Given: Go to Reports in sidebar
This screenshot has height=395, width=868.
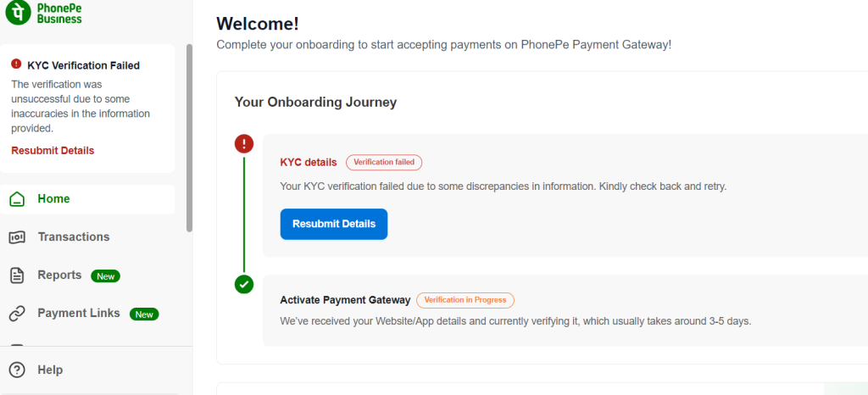Looking at the screenshot, I should [59, 275].
